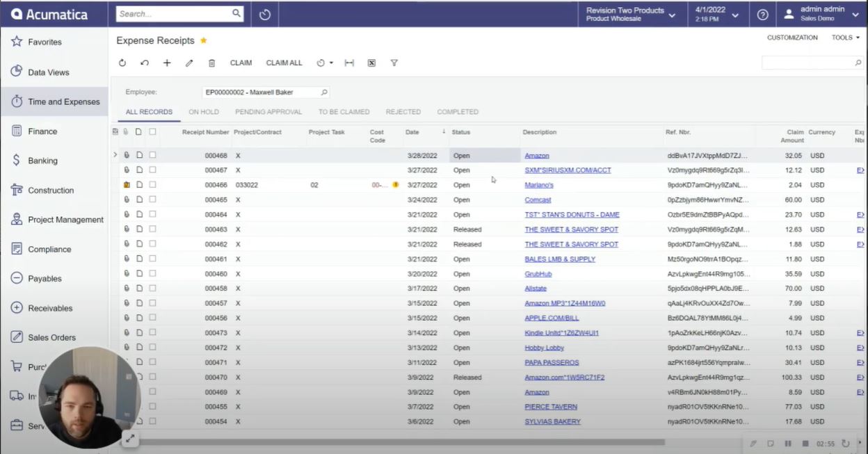
Task: Click the Export to Excel icon
Action: tap(371, 63)
